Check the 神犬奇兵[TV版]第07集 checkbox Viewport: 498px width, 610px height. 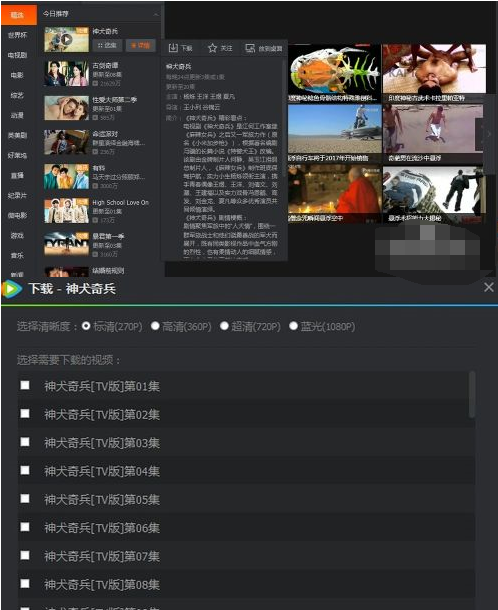tap(25, 555)
